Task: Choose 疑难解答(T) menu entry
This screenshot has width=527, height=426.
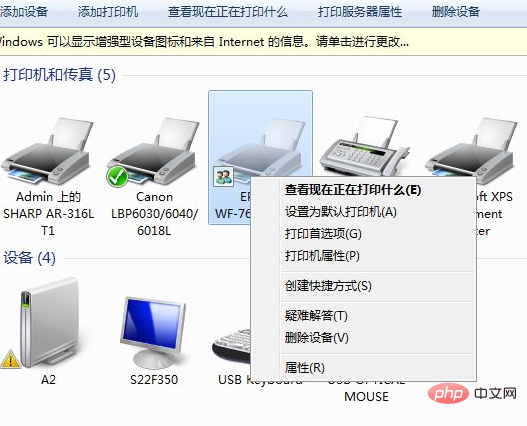Action: 316,315
